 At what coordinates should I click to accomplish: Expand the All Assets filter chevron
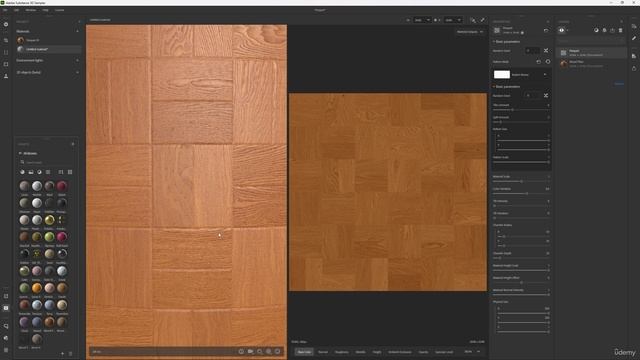click(20, 153)
